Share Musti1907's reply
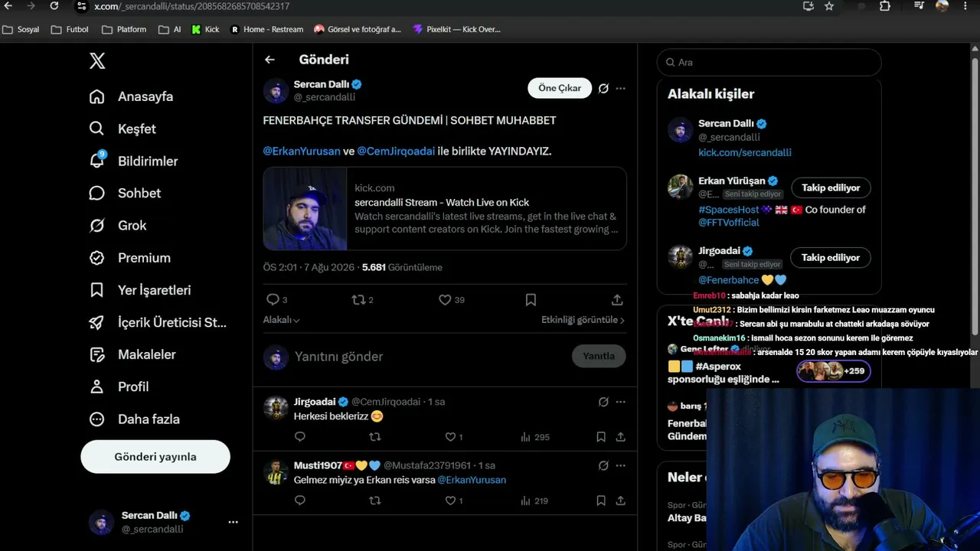 [620, 500]
